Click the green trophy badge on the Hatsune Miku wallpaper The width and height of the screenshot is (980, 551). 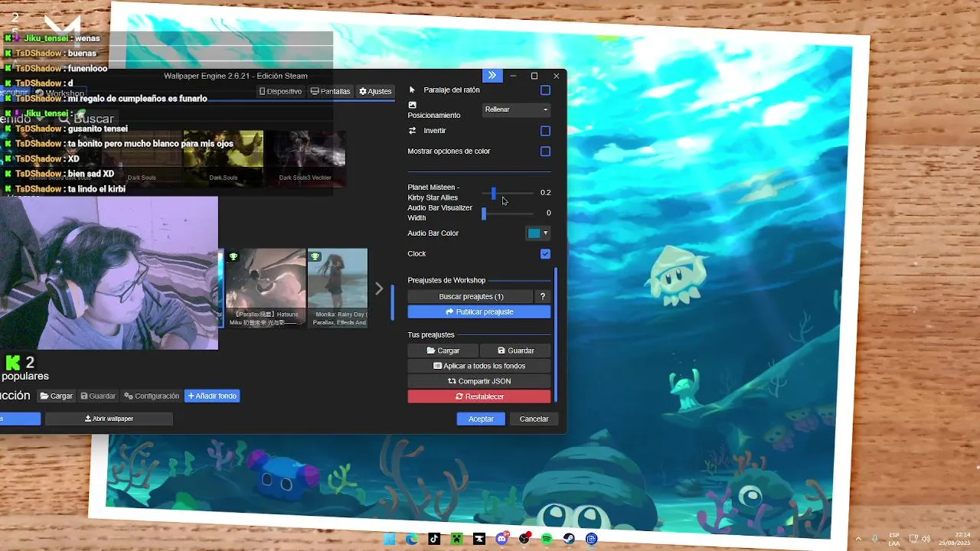[234, 256]
